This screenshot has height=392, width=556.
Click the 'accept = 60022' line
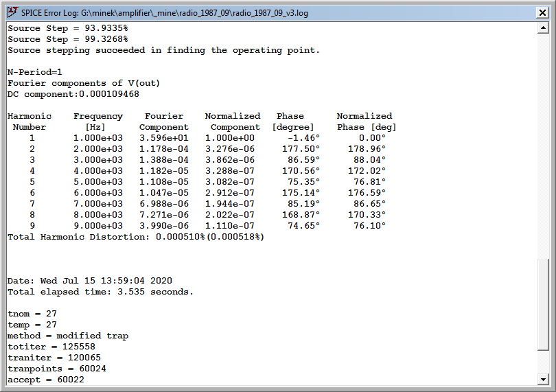click(x=46, y=380)
